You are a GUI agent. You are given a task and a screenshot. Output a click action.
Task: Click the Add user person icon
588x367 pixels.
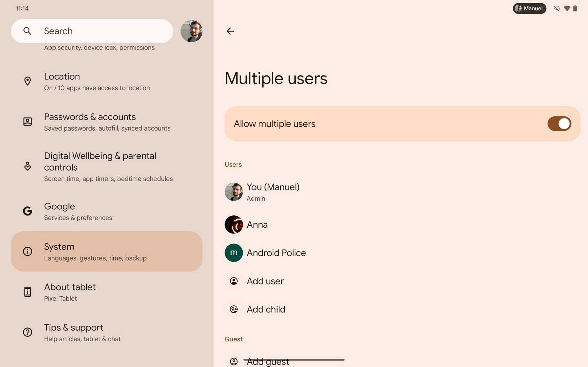click(x=234, y=281)
